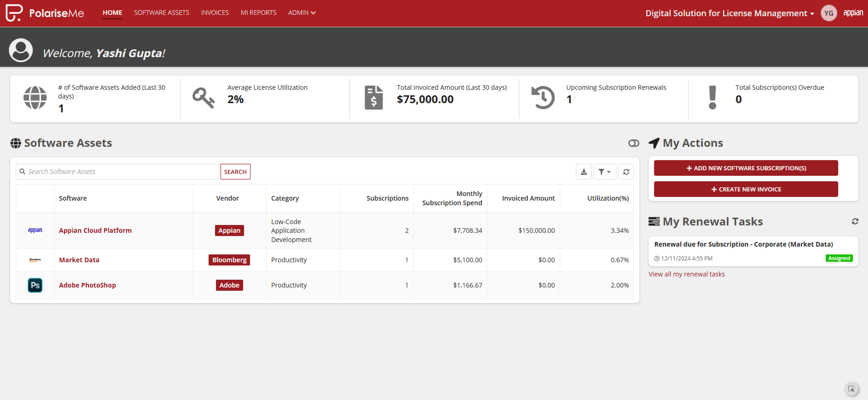Screen dimensions: 868x400
Task: Sort by Software column header
Action: coord(73,198)
